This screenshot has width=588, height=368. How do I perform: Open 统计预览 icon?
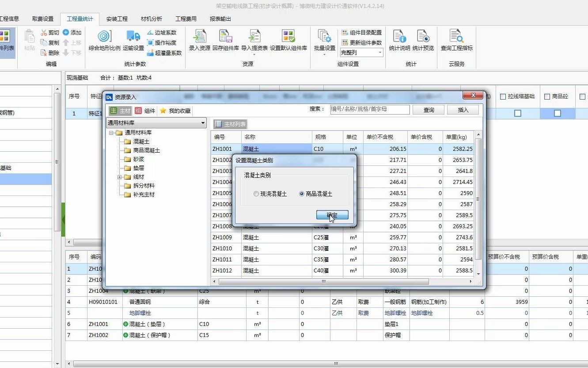[423, 36]
